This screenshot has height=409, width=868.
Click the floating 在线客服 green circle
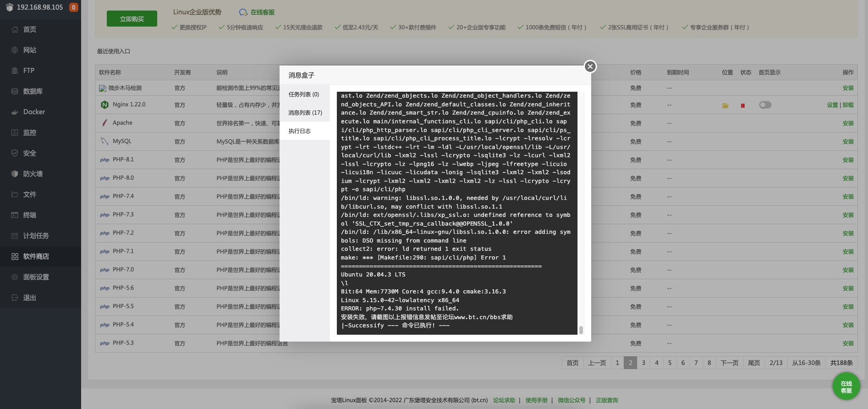click(x=846, y=387)
